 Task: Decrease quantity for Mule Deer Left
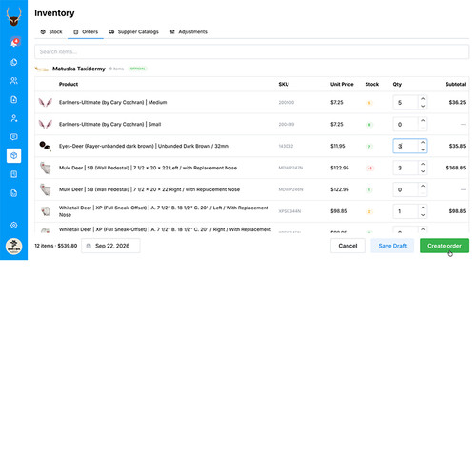pos(423,171)
